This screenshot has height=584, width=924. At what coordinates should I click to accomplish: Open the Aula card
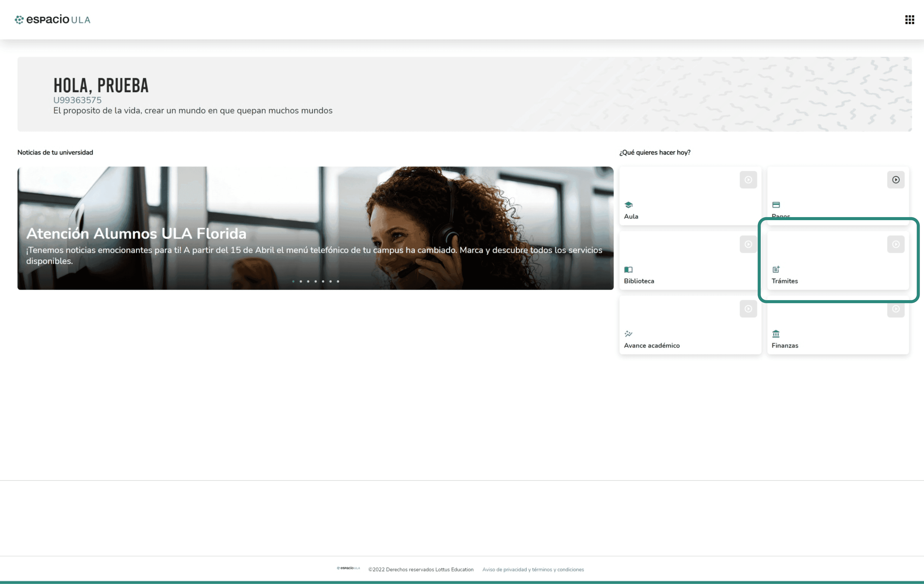pyautogui.click(x=690, y=196)
